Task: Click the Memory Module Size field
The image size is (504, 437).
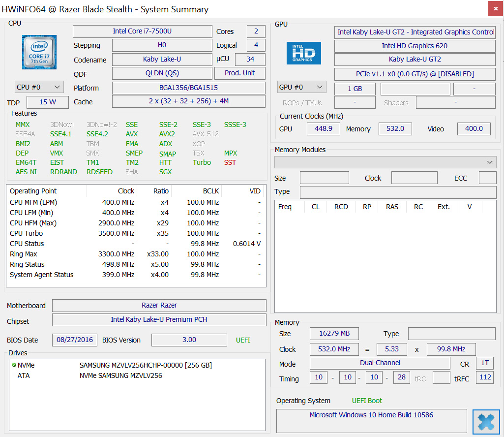Action: coord(325,178)
